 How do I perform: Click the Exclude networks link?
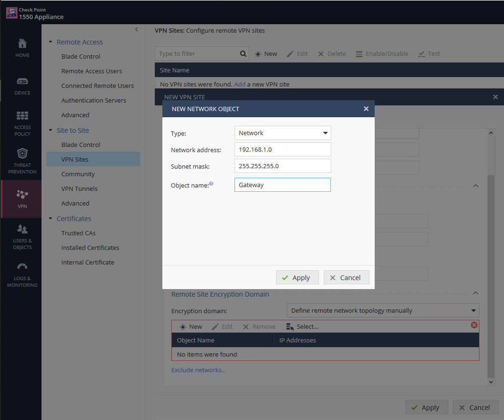click(198, 370)
